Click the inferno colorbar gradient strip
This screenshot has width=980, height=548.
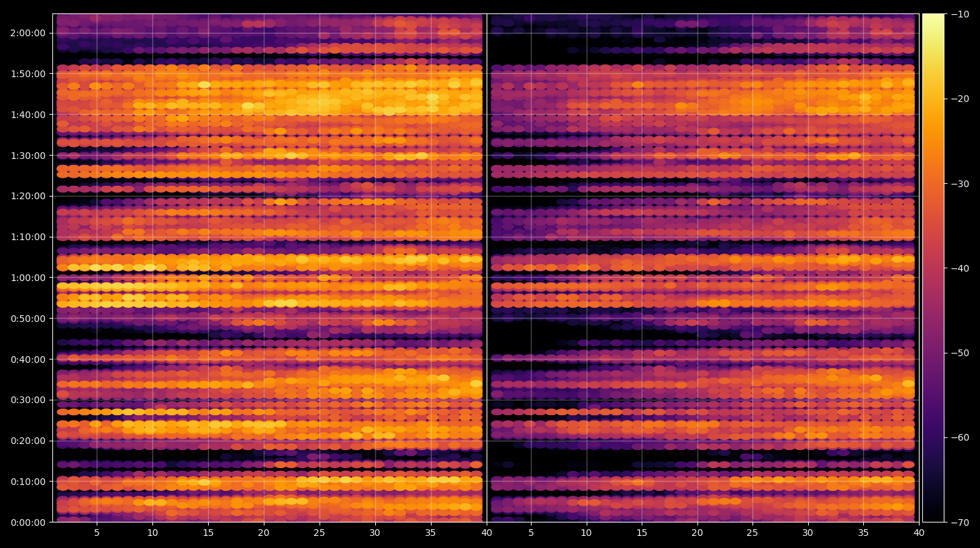click(933, 268)
